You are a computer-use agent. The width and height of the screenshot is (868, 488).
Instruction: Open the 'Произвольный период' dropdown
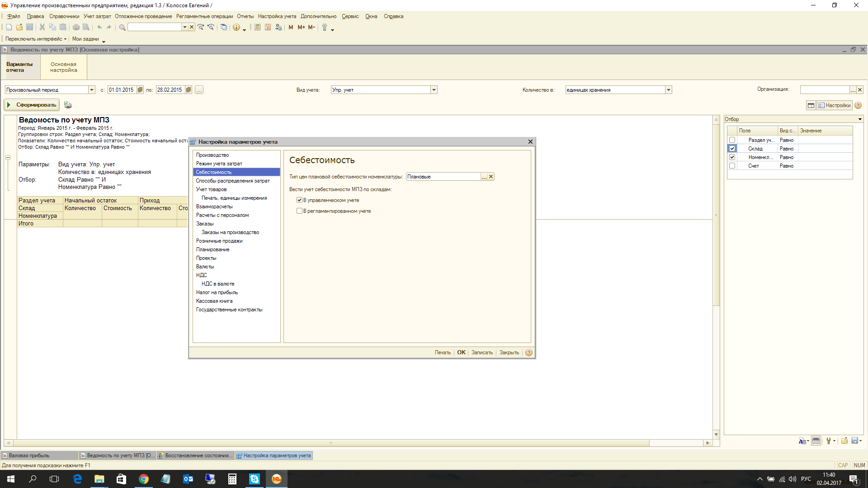point(92,90)
